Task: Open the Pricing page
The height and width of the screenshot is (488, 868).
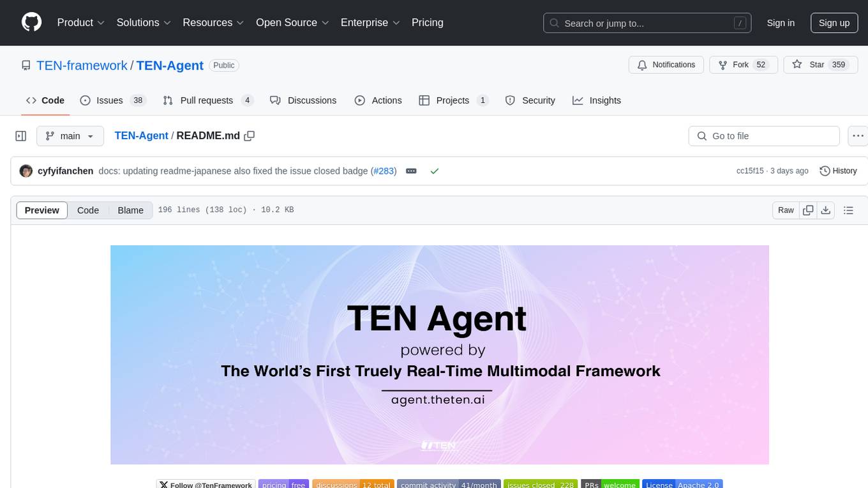Action: (428, 22)
